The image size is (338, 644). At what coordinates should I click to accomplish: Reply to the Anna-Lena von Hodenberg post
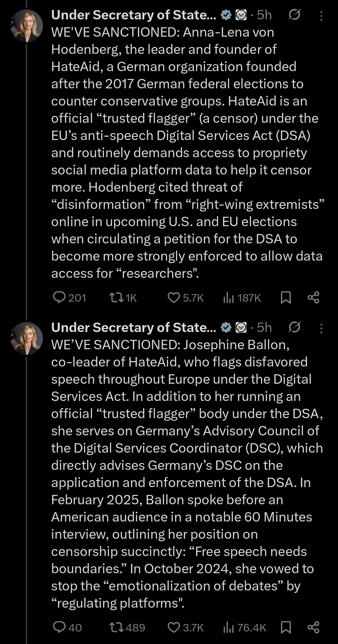[59, 297]
